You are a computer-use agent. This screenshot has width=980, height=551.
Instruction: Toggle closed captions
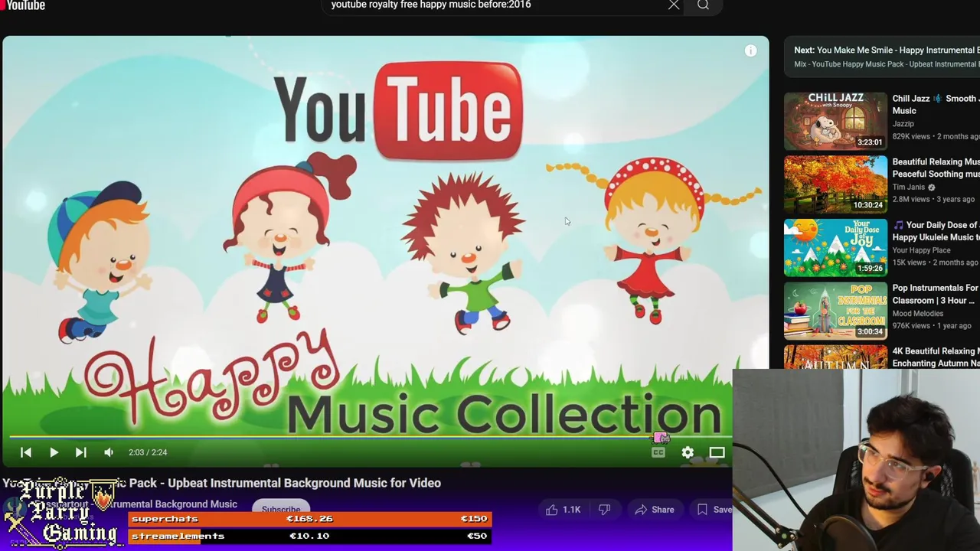pyautogui.click(x=658, y=452)
